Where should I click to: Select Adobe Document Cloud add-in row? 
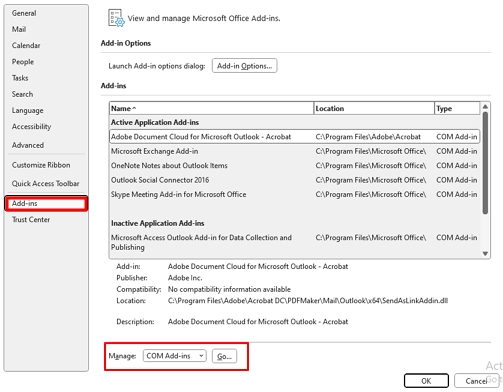[x=294, y=137]
